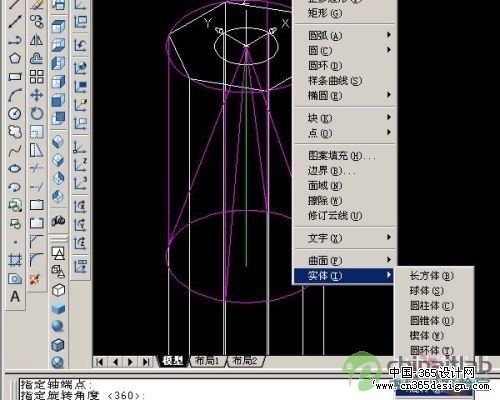
Task: Set Hidden shade mode (white cube)
Action: (58, 290)
